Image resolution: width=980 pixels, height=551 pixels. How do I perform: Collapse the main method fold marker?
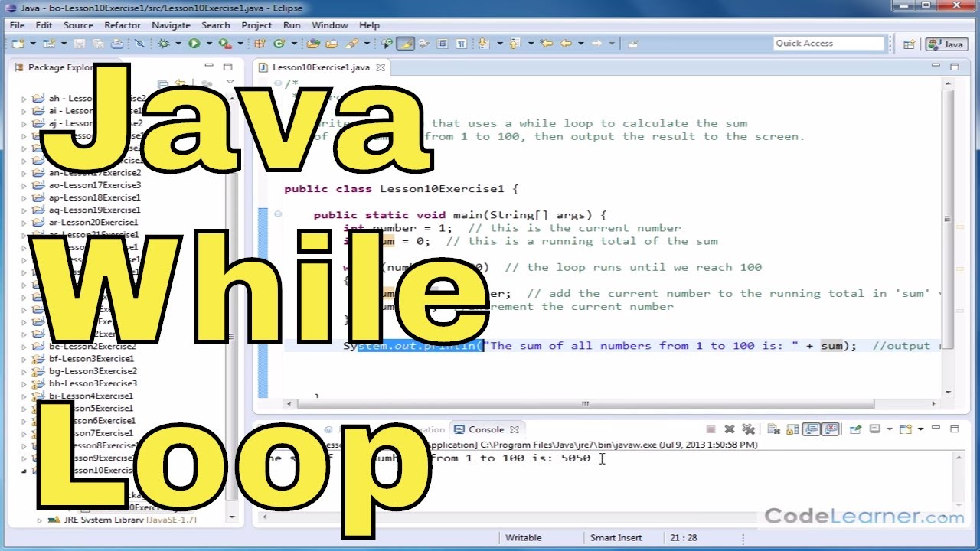coord(278,214)
